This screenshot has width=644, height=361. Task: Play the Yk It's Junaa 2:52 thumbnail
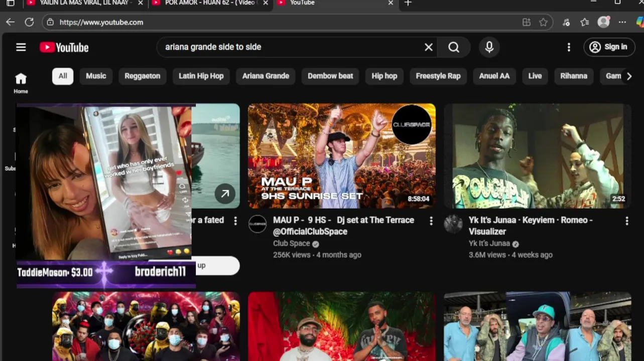coord(537,156)
